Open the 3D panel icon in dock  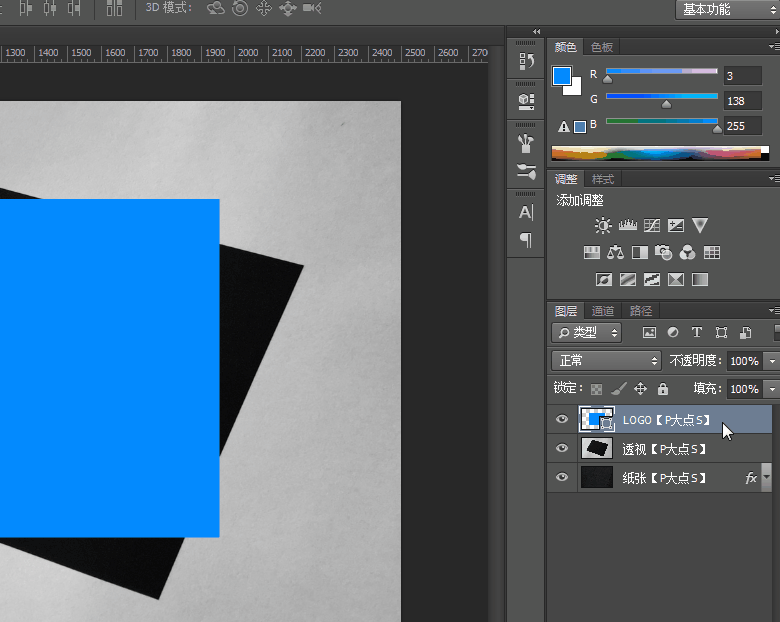(526, 101)
